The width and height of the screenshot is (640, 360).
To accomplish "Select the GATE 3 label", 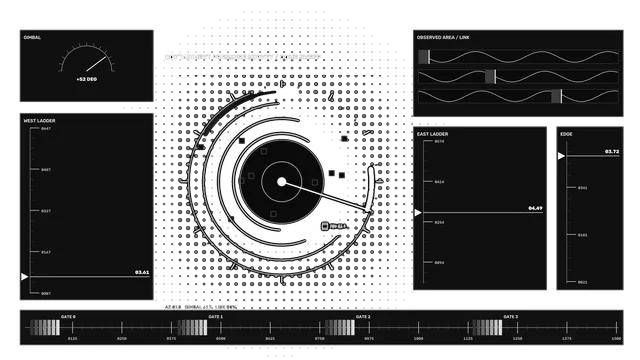I will pos(510,317).
